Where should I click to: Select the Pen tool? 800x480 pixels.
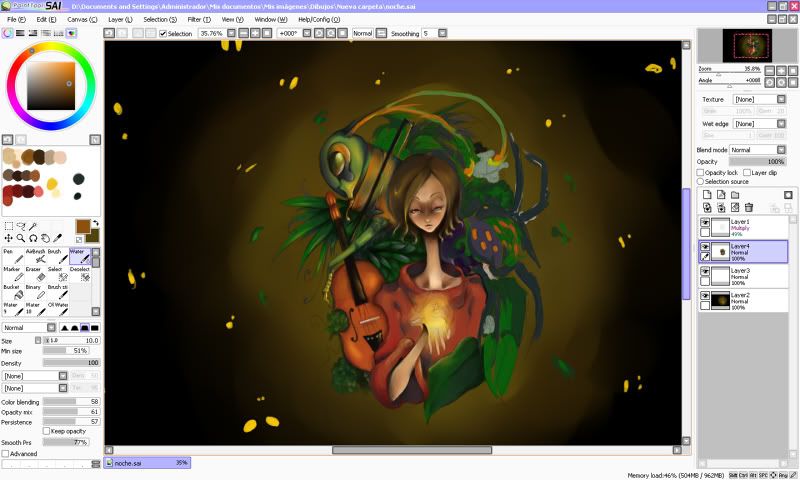(x=13, y=257)
